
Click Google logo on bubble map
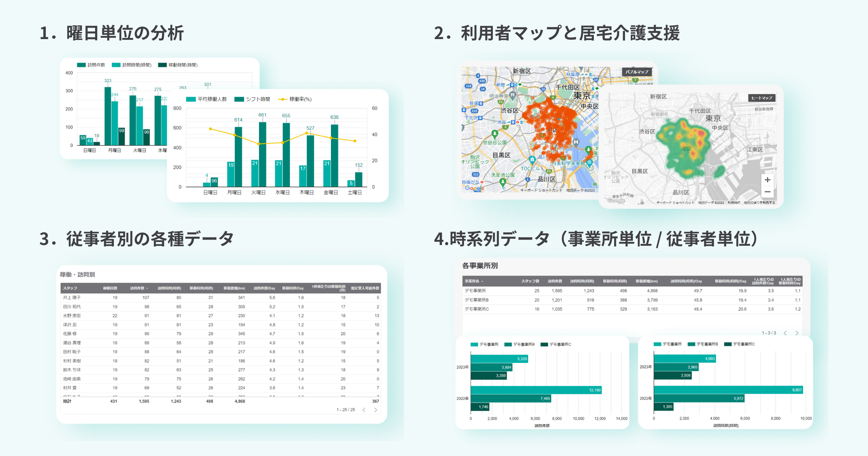(474, 188)
